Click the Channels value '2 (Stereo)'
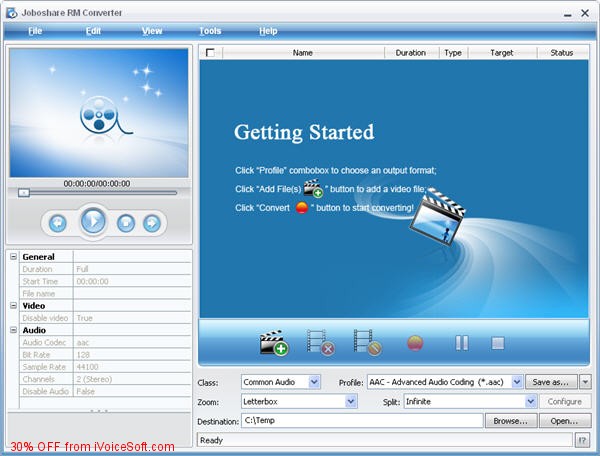The width and height of the screenshot is (600, 456). pyautogui.click(x=132, y=379)
